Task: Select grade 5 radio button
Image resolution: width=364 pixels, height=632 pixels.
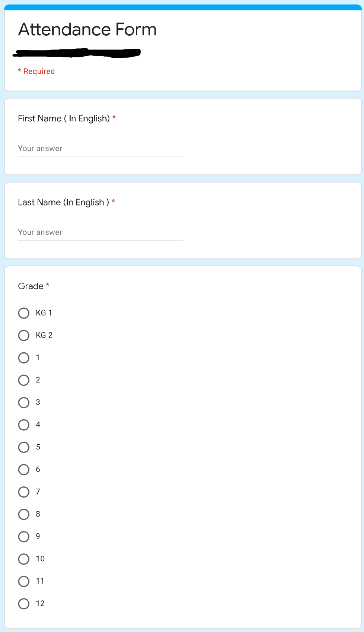Action: coord(24,447)
